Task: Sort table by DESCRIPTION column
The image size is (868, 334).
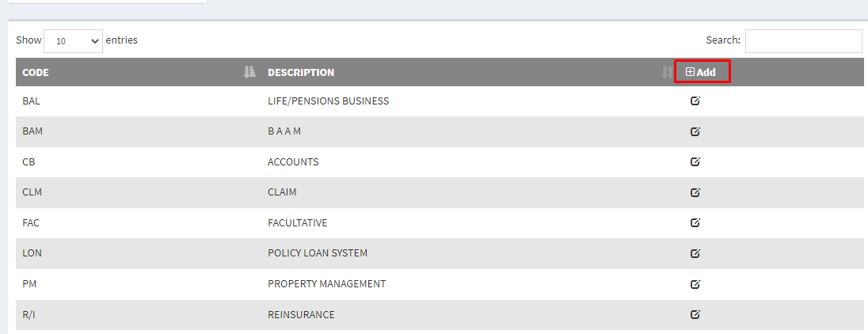Action: pos(666,72)
